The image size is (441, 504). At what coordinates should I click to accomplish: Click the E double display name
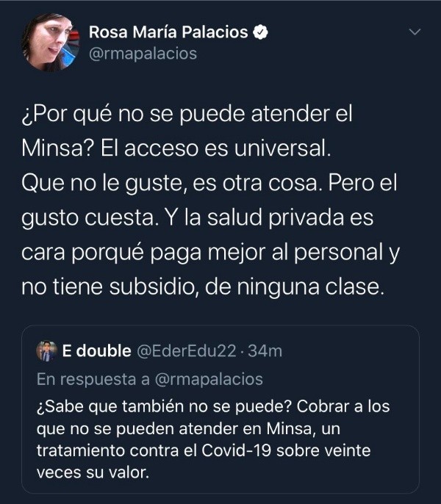[x=96, y=350]
